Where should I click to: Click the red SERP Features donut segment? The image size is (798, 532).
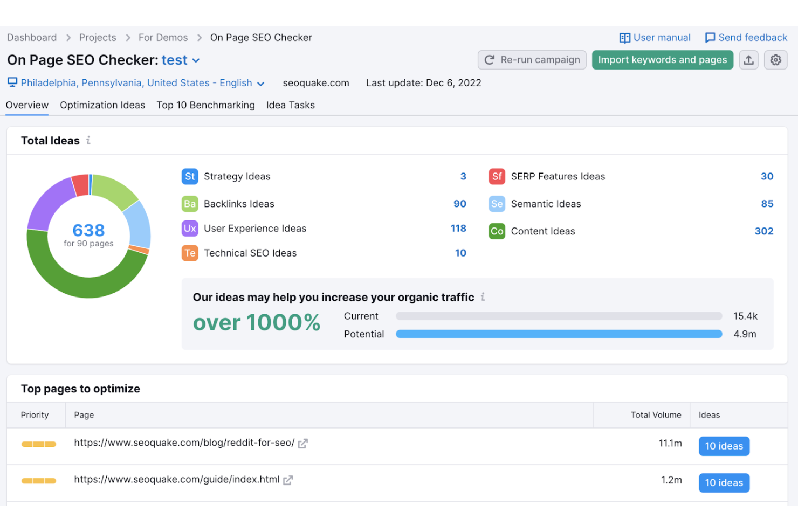pos(81,185)
